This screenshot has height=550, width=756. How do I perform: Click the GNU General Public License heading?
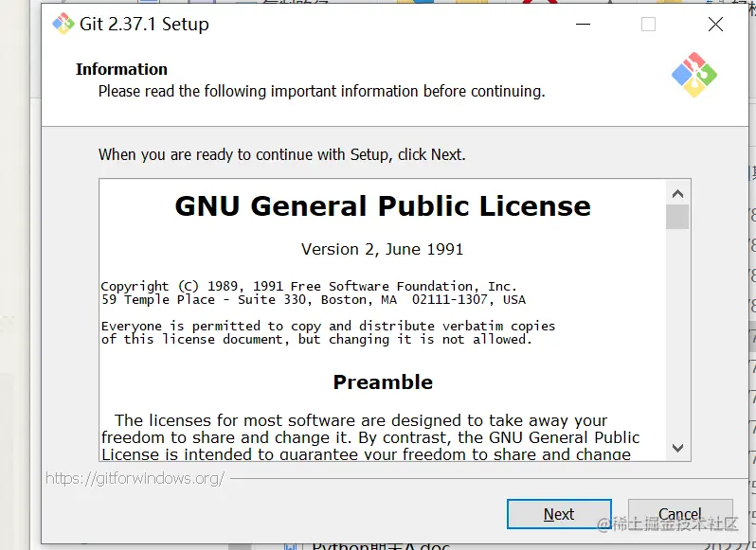click(x=383, y=206)
